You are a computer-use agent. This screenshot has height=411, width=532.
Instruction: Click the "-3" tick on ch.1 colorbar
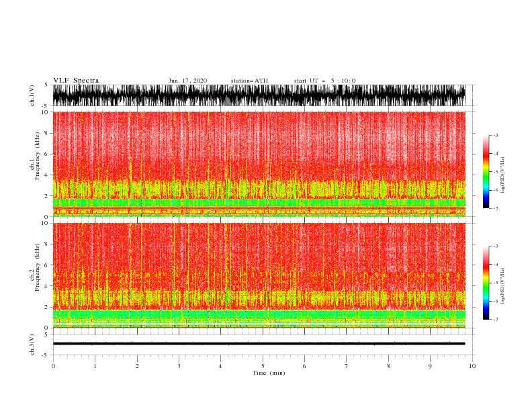click(495, 135)
